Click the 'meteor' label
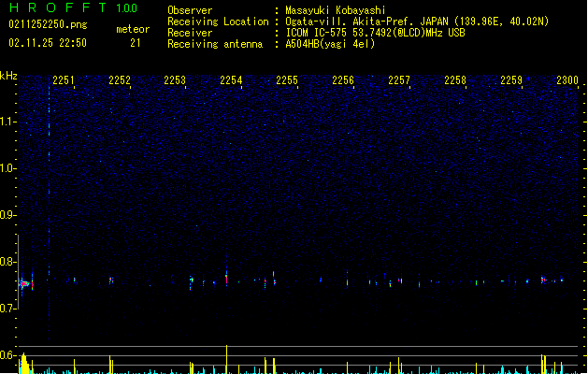The width and height of the screenshot is (588, 374). click(133, 29)
